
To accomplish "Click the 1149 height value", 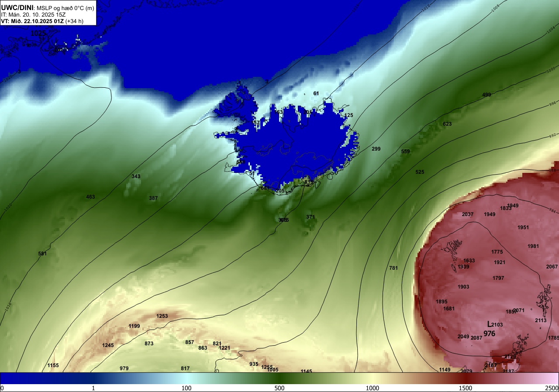I will [x=445, y=370].
